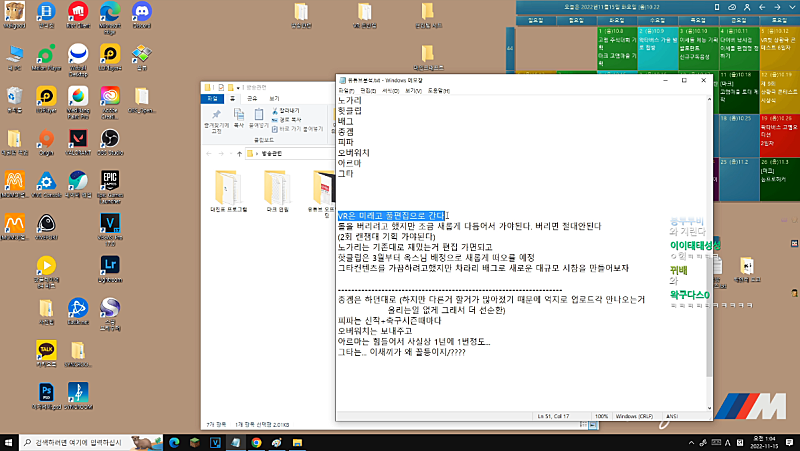Open File Explorer from the taskbar

pyautogui.click(x=297, y=442)
